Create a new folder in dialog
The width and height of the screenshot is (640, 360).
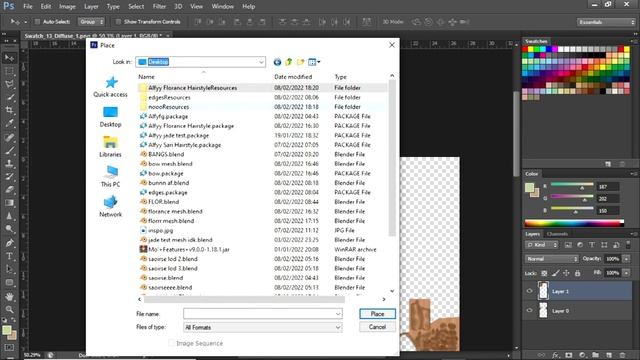coord(300,62)
